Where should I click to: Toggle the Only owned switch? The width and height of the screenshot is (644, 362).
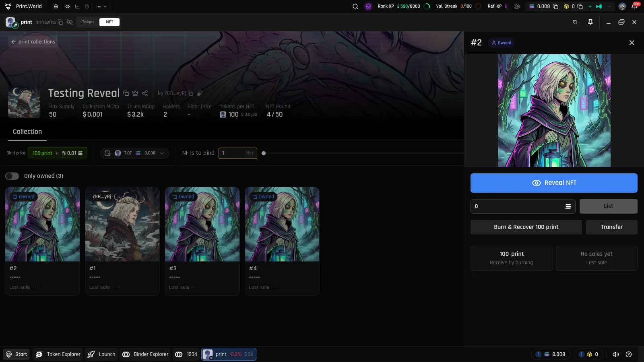tap(12, 176)
